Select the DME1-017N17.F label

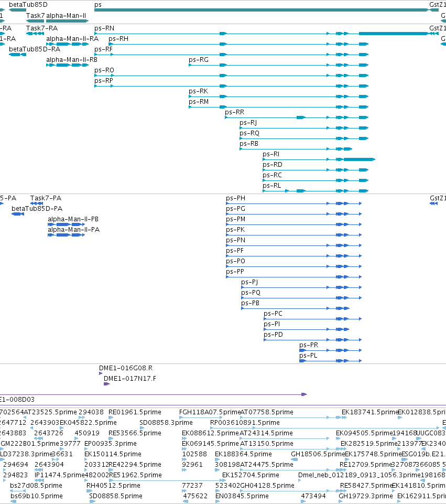(130, 379)
